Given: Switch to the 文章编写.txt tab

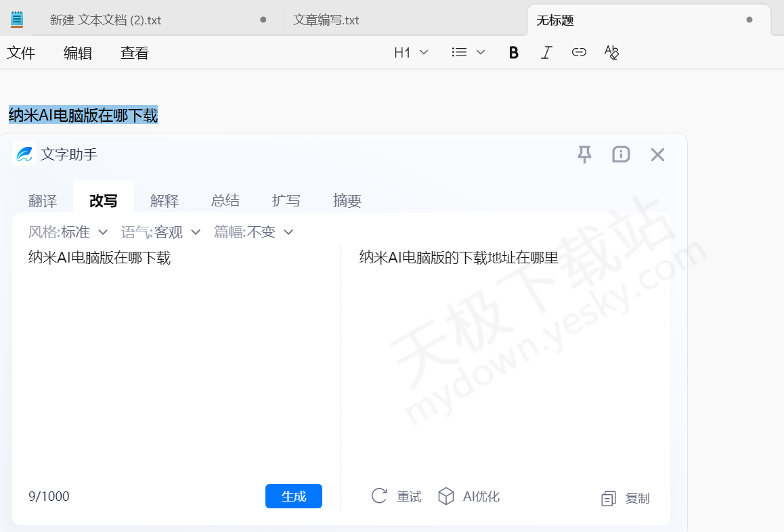Looking at the screenshot, I should click(326, 20).
